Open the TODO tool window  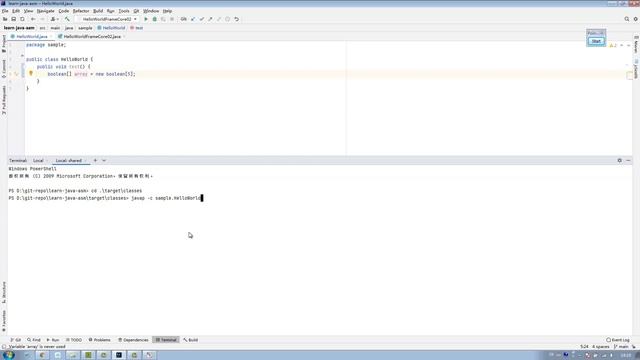[74, 340]
